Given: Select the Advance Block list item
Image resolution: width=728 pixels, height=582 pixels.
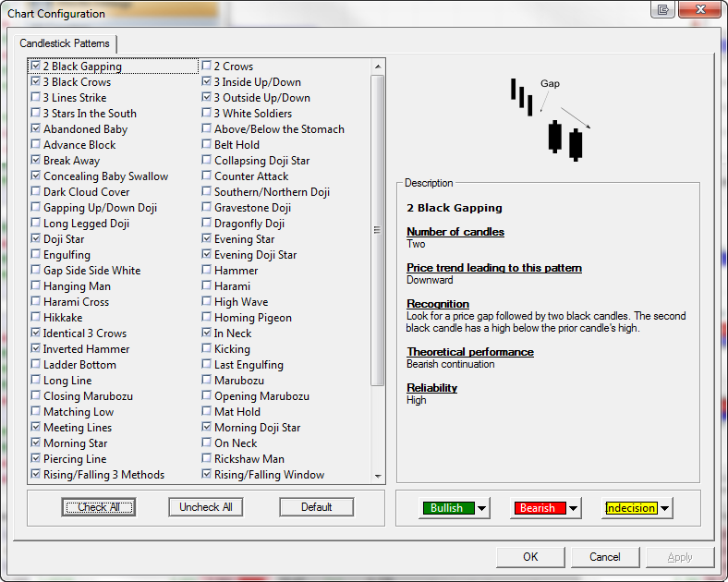Looking at the screenshot, I should point(79,145).
